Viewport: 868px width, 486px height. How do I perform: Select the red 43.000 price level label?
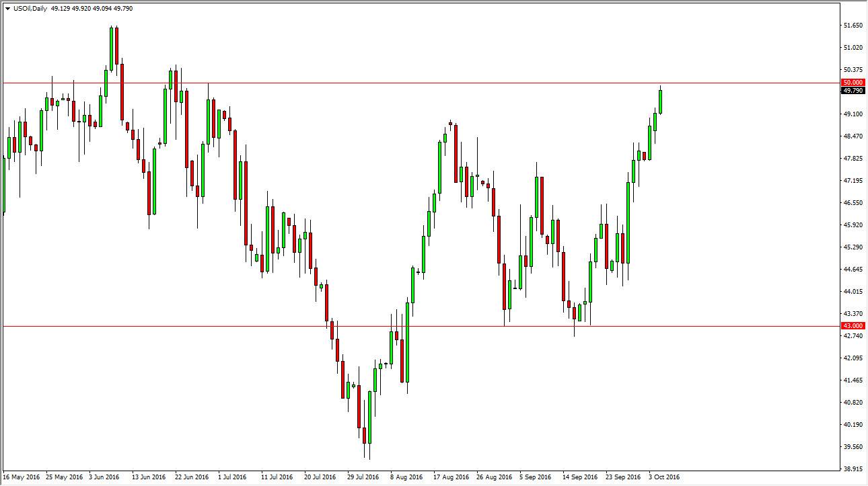853,326
